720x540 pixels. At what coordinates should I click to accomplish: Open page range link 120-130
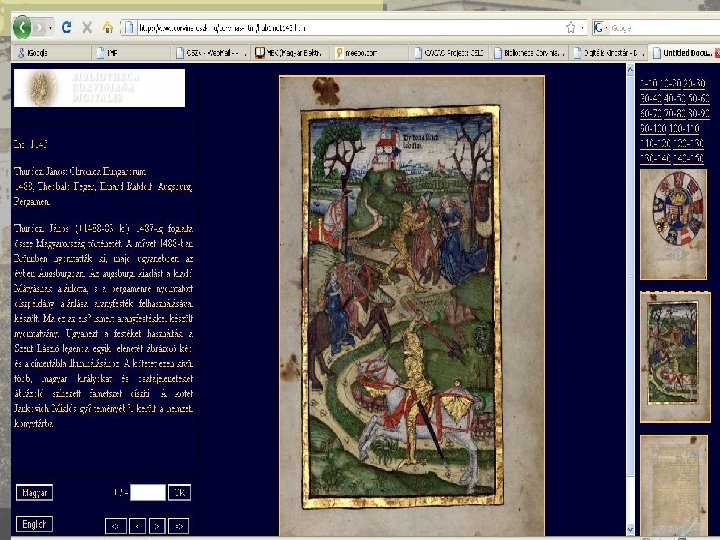pos(688,143)
